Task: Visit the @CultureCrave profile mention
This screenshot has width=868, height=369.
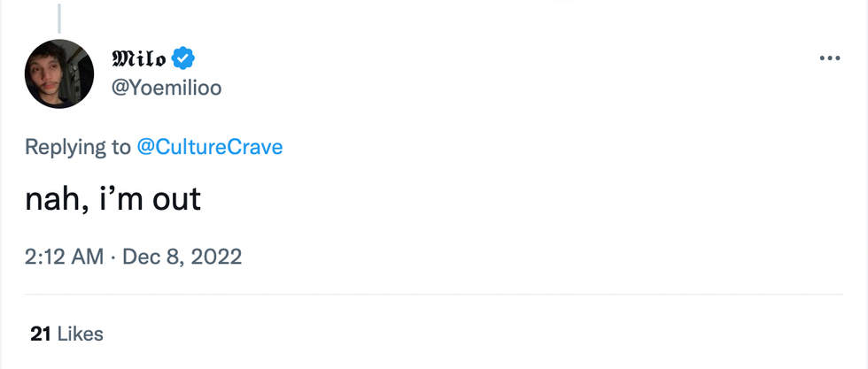Action: (210, 147)
